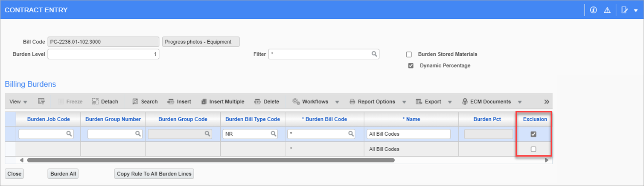Sort by Burden Bill Code column header

(x=324, y=119)
